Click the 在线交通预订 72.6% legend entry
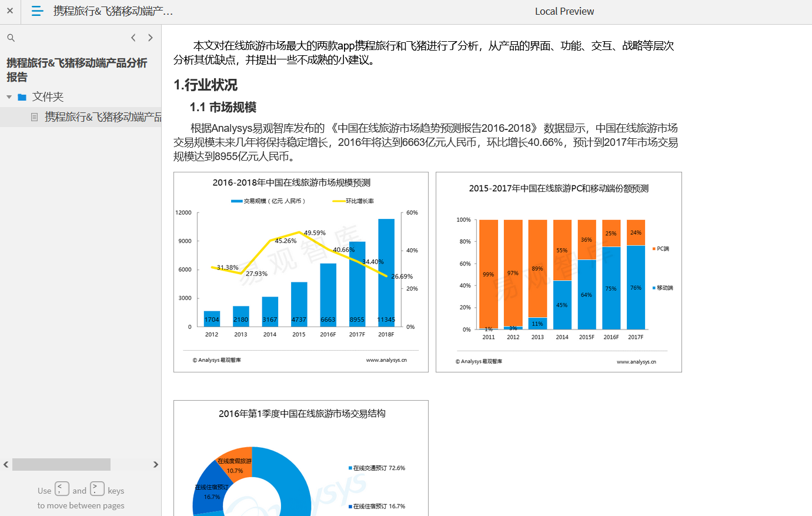 click(x=377, y=468)
